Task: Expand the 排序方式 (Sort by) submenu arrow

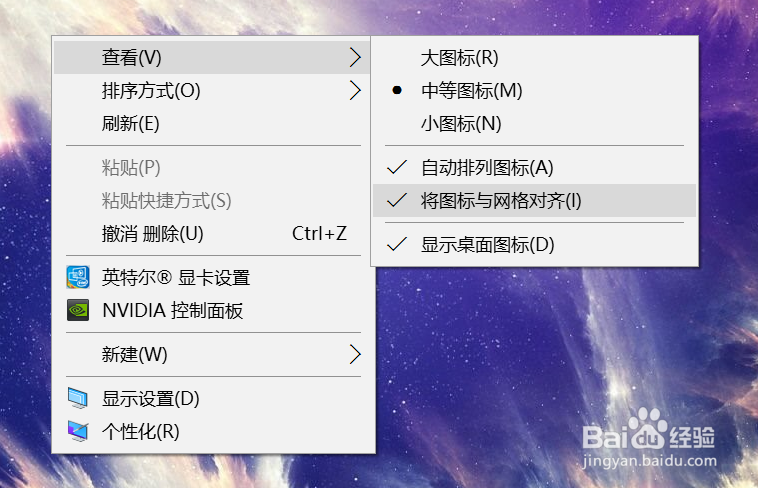Action: point(354,91)
